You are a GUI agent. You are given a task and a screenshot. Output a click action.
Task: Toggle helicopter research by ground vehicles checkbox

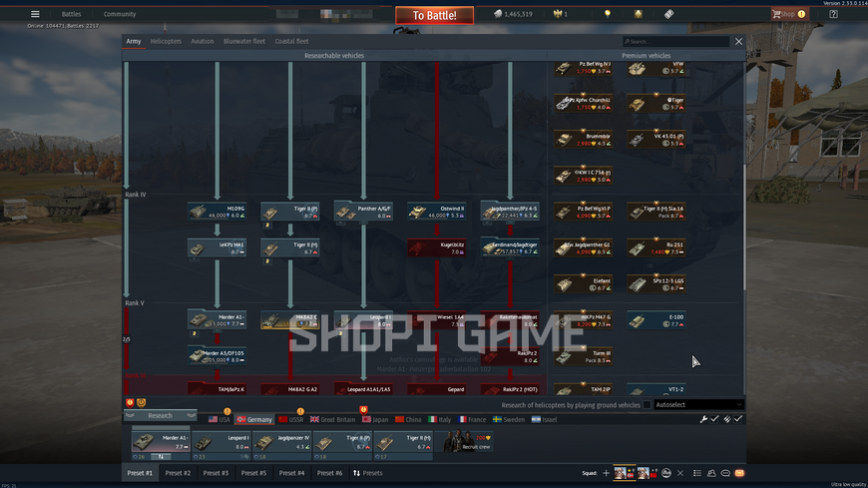pyautogui.click(x=647, y=405)
